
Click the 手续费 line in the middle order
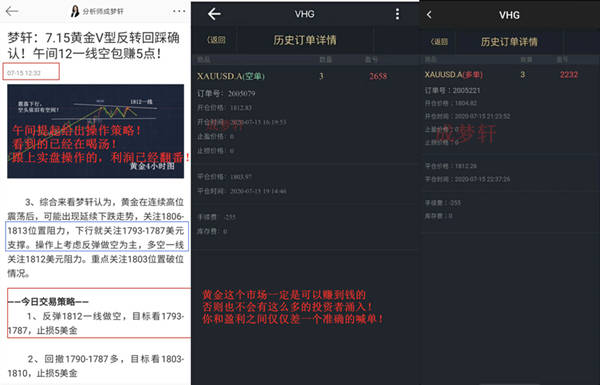[x=217, y=217]
